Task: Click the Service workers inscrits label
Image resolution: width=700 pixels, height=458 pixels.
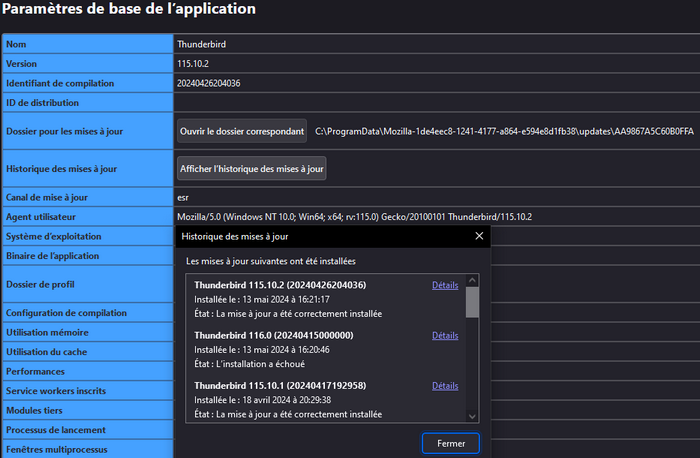Action: [56, 391]
